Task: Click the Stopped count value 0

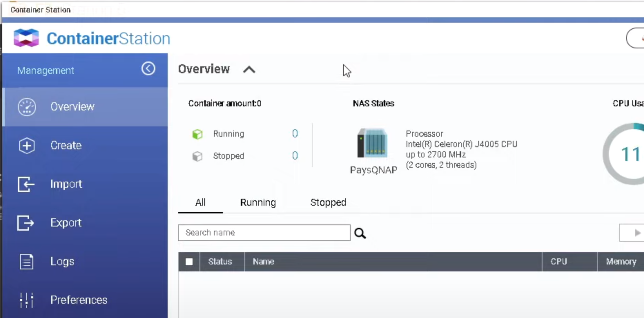Action: [x=295, y=156]
